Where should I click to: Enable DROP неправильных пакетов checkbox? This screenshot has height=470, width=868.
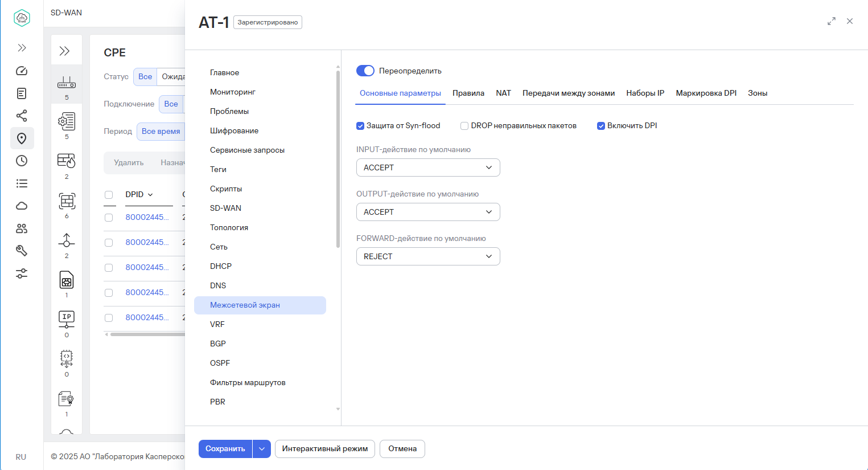(464, 126)
